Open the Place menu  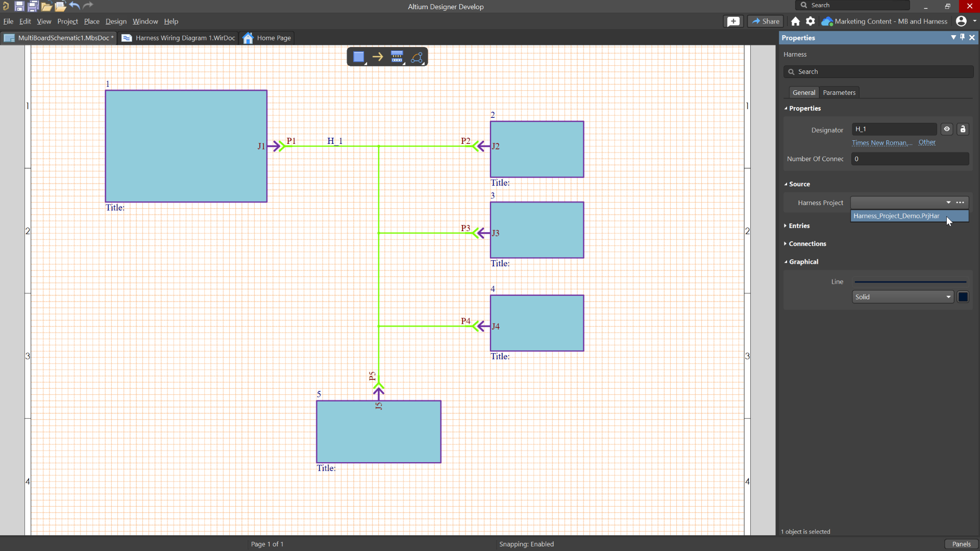click(91, 21)
